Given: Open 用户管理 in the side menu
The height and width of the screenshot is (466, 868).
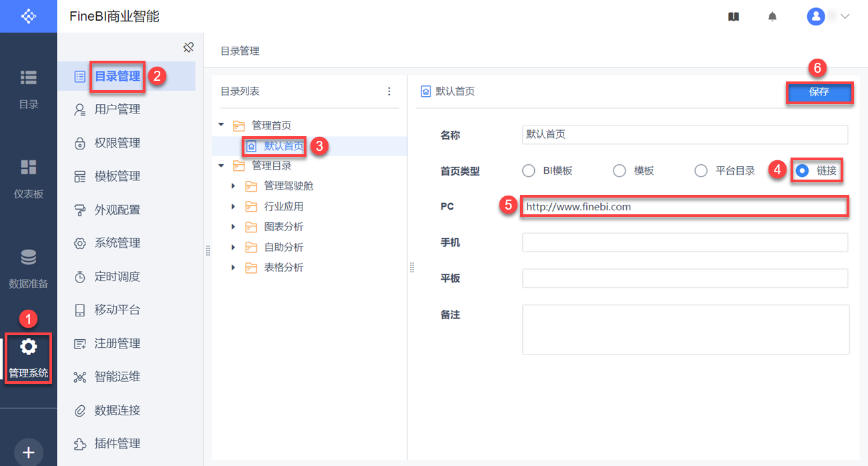Looking at the screenshot, I should 117,109.
